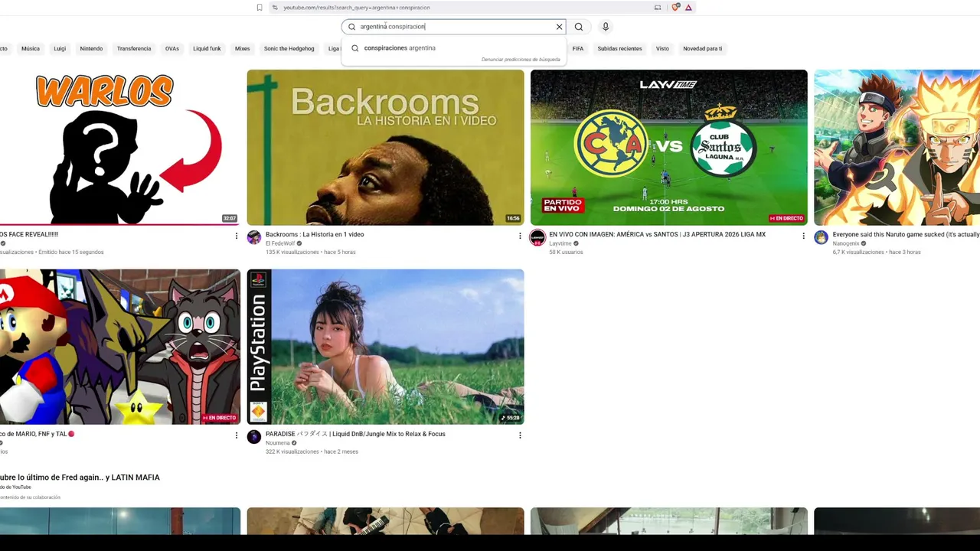Select the Música filter chip

[x=31, y=49]
